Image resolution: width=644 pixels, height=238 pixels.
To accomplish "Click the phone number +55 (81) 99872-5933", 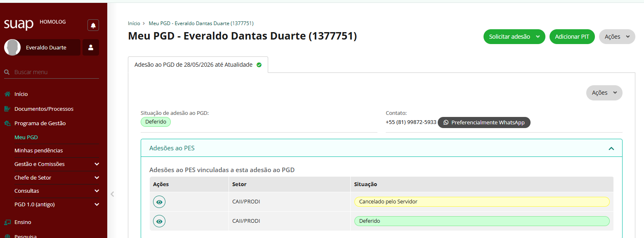I will pos(411,122).
